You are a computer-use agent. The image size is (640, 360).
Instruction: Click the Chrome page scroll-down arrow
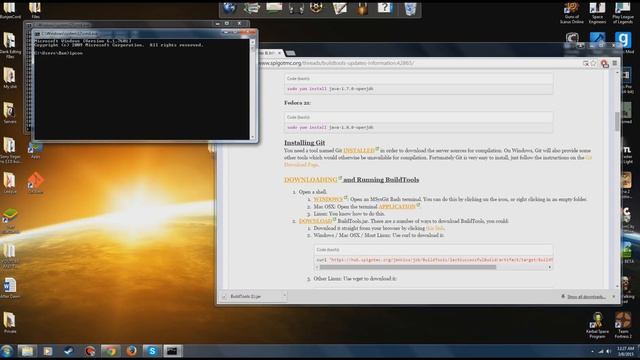[617, 286]
